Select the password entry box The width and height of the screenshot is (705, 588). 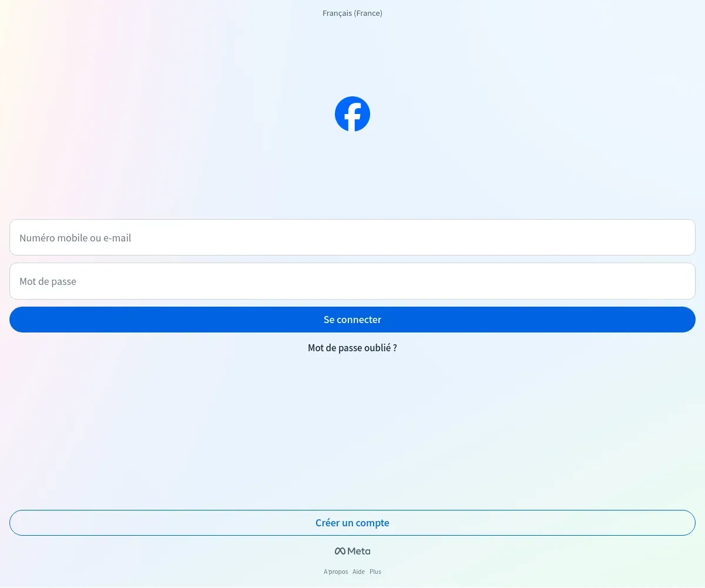(x=352, y=281)
